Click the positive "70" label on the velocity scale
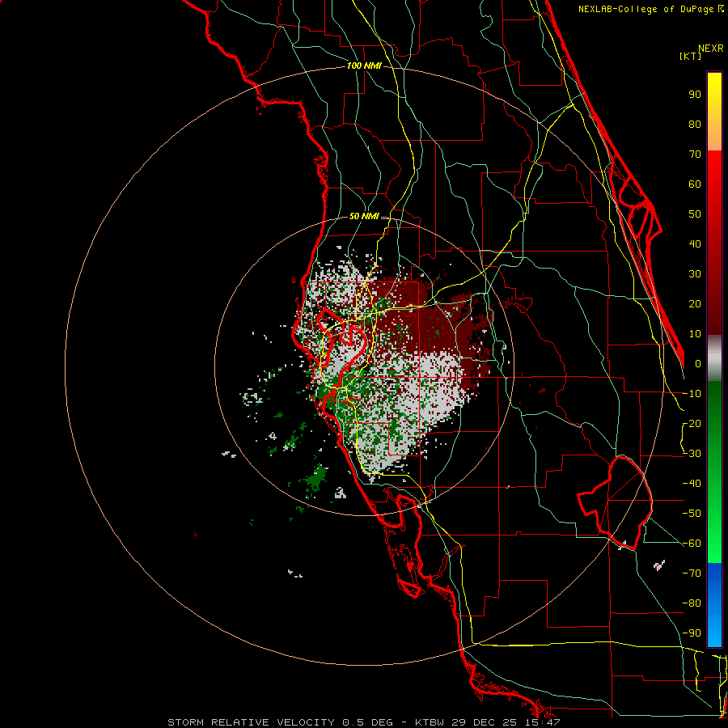 click(695, 154)
